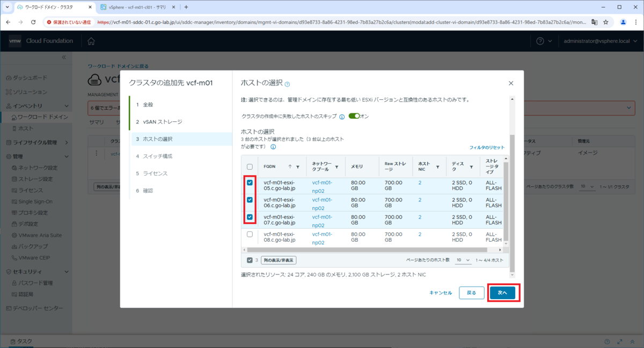The image size is (644, 348).
Task: Click the host table horizontal scrollbar
Action: (366, 250)
